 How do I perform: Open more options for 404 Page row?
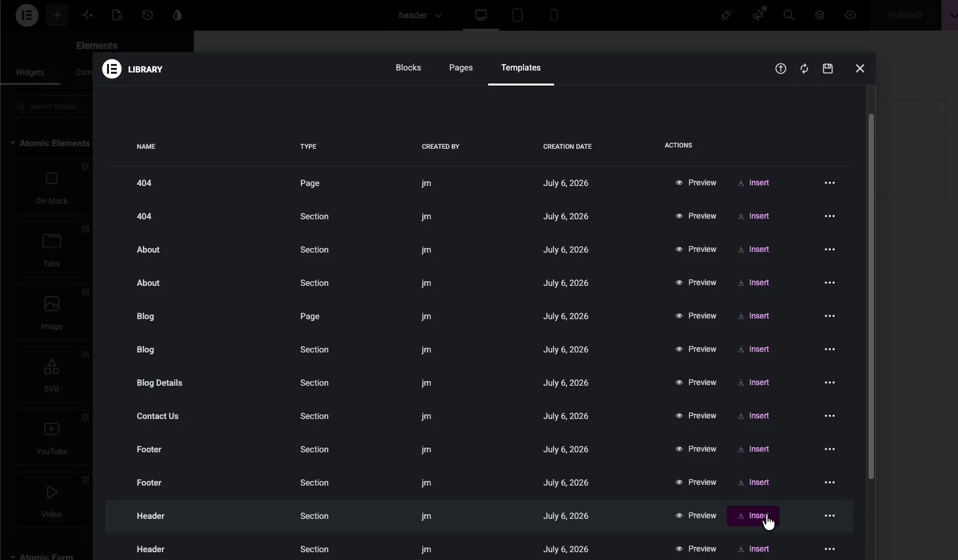(830, 183)
